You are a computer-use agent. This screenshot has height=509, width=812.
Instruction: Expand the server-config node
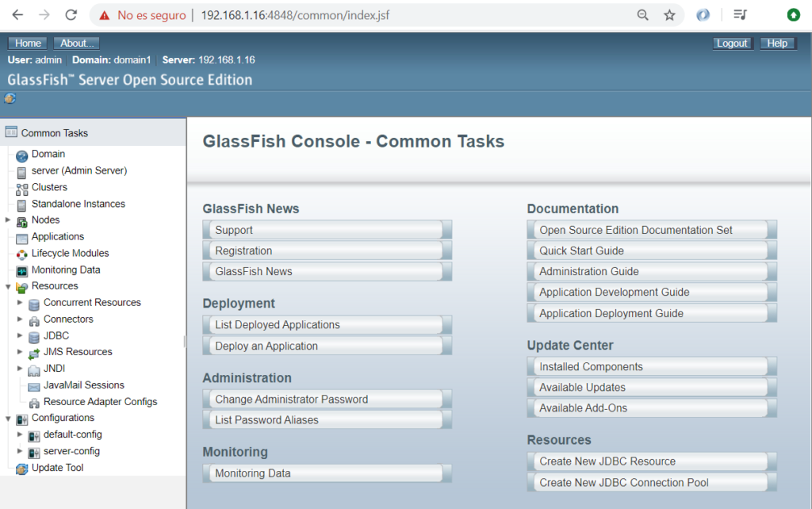[x=20, y=451]
